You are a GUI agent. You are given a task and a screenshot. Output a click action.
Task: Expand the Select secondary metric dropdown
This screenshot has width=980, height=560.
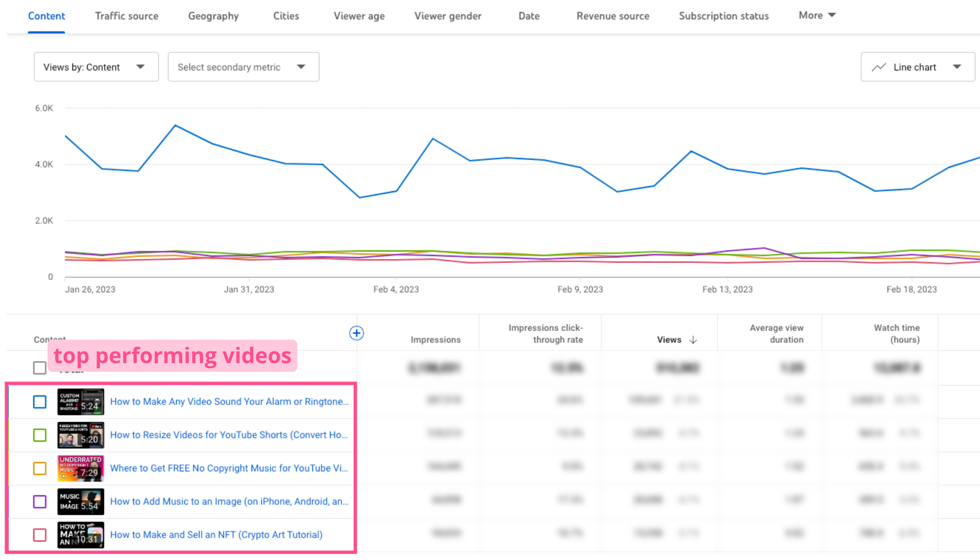tap(243, 67)
